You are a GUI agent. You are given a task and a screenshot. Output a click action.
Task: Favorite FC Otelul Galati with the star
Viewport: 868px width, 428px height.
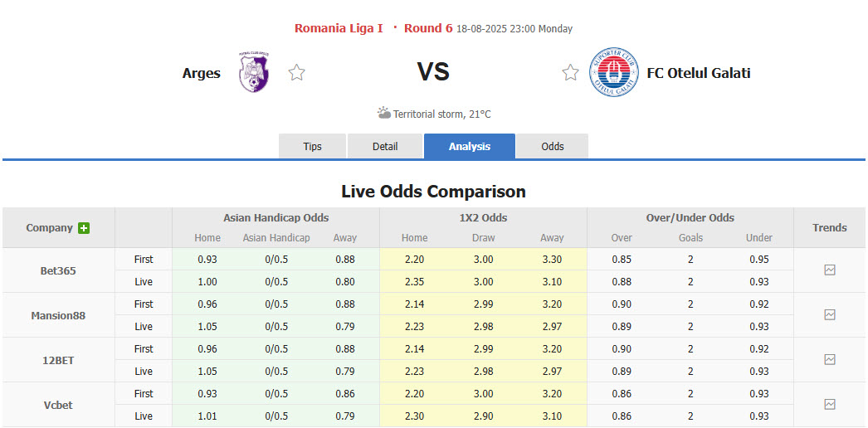tap(570, 73)
